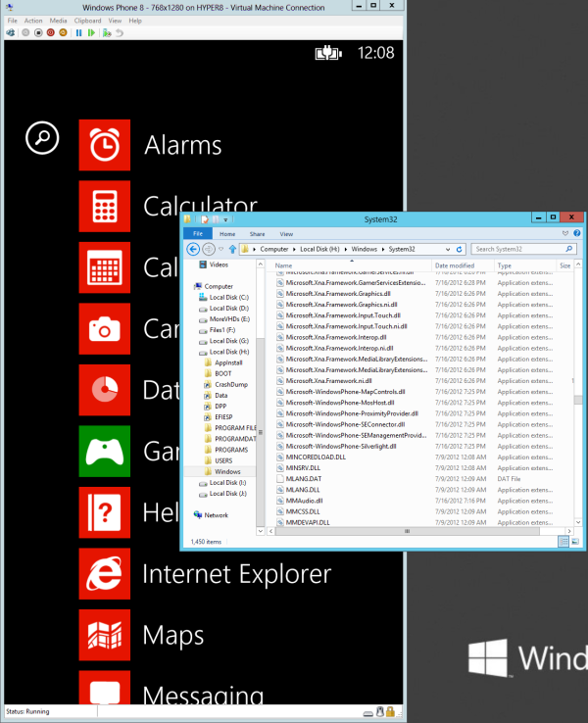Select the MMAudio.dll file
Image resolution: width=588 pixels, height=723 pixels.
click(x=304, y=501)
